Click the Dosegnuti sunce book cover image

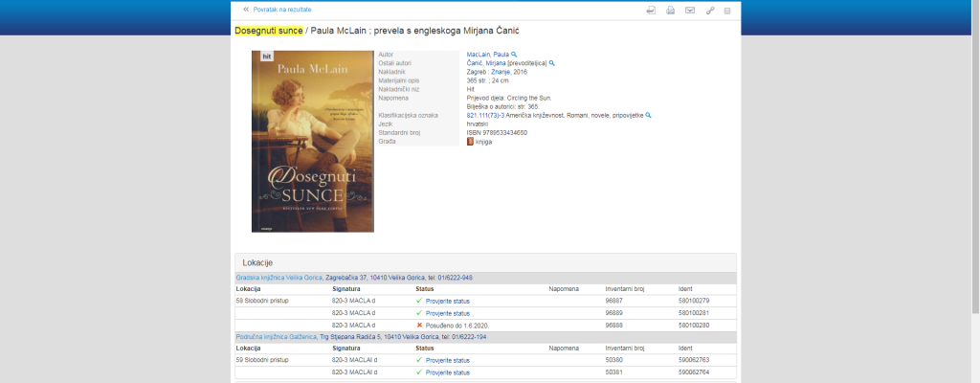[x=313, y=142]
